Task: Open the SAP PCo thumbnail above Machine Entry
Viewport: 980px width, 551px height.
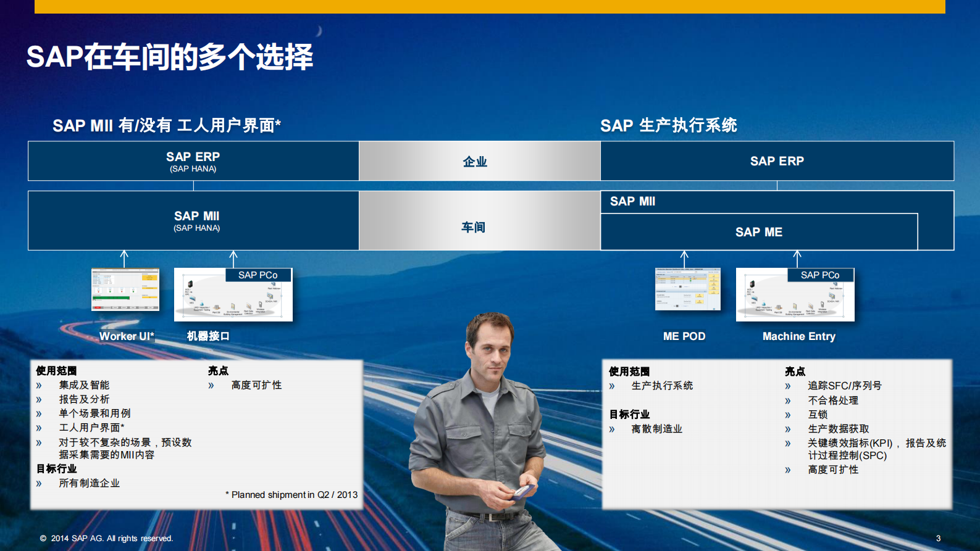Action: coord(795,294)
